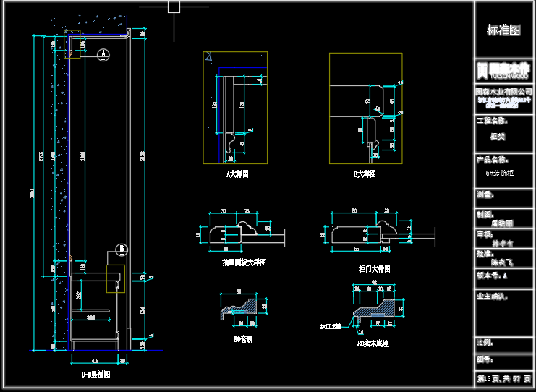Click the TUCSON WOOD company logo
The width and height of the screenshot is (536, 392).
point(503,71)
